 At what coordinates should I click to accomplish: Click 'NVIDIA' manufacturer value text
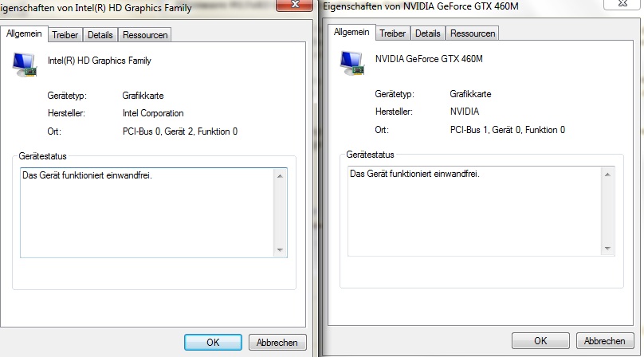(x=465, y=112)
